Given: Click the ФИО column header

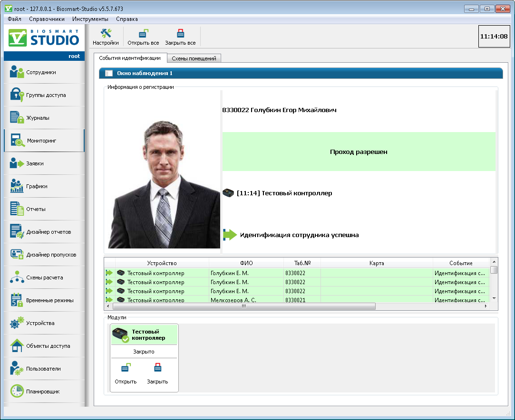Looking at the screenshot, I should click(x=246, y=263).
